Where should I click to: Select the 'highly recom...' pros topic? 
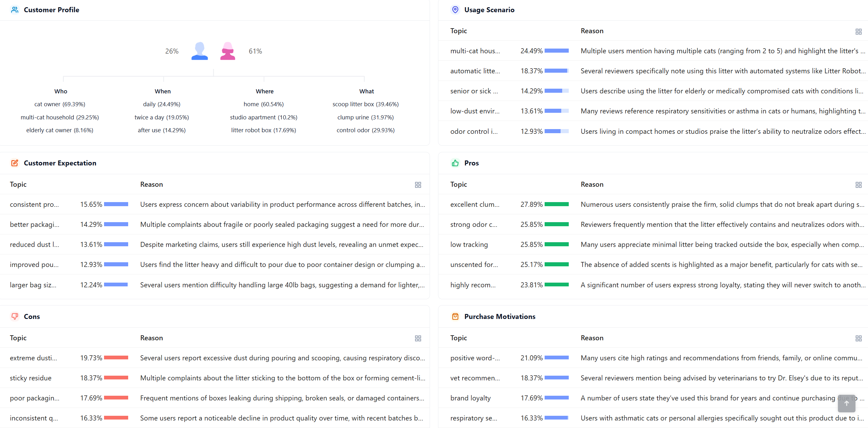coord(473,285)
